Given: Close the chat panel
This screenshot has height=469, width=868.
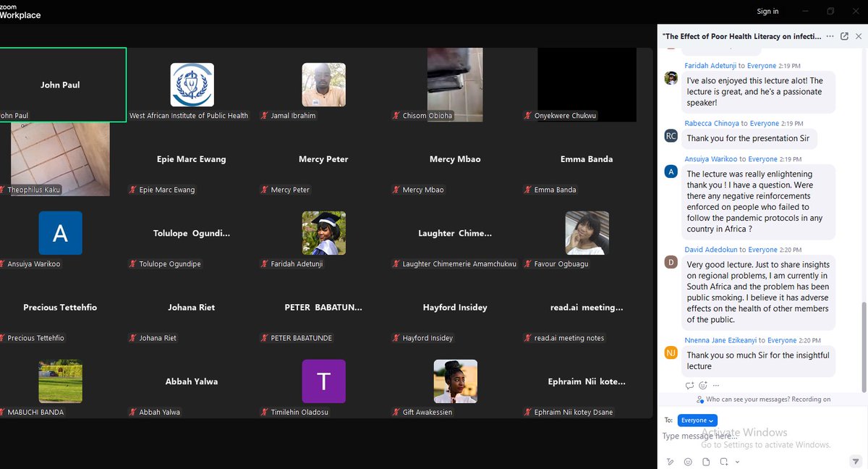Looking at the screenshot, I should tap(858, 36).
